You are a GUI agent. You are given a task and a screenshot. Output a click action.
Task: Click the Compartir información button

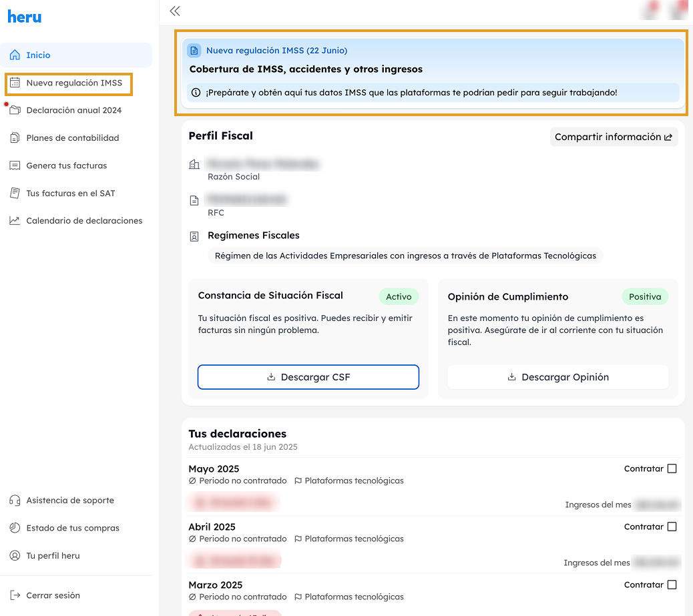click(614, 137)
